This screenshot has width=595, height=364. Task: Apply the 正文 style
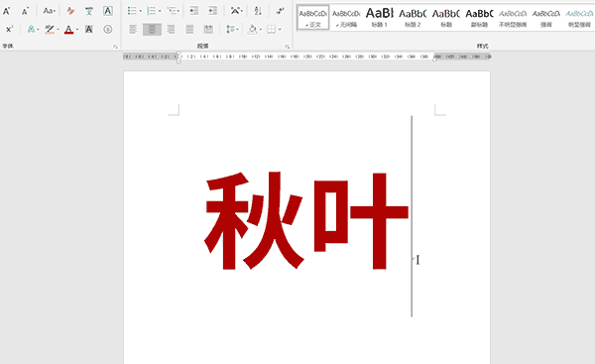coord(313,18)
